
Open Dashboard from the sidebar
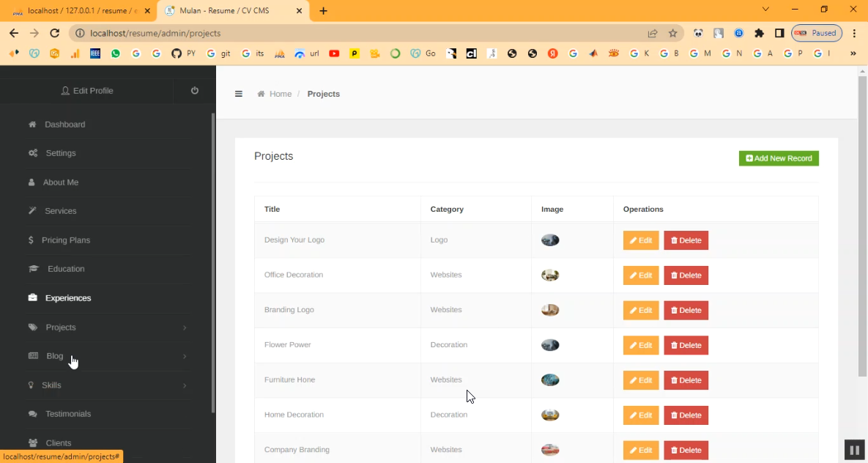tap(64, 125)
